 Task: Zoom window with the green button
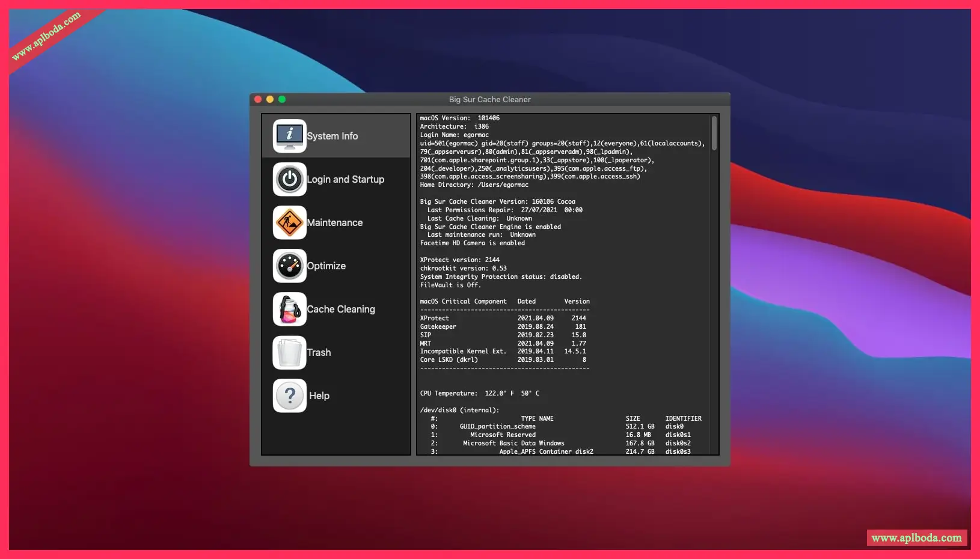pyautogui.click(x=282, y=100)
